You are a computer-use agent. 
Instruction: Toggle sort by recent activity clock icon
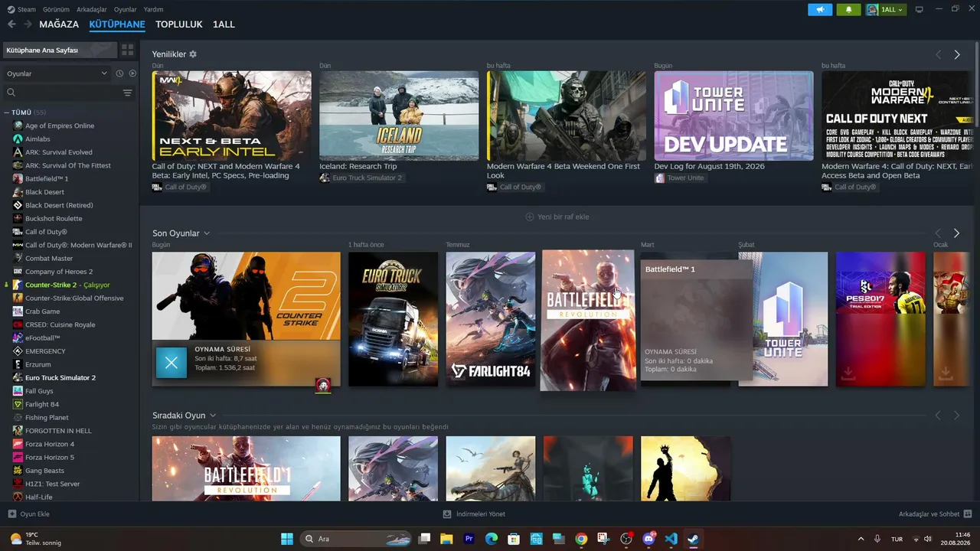click(119, 73)
